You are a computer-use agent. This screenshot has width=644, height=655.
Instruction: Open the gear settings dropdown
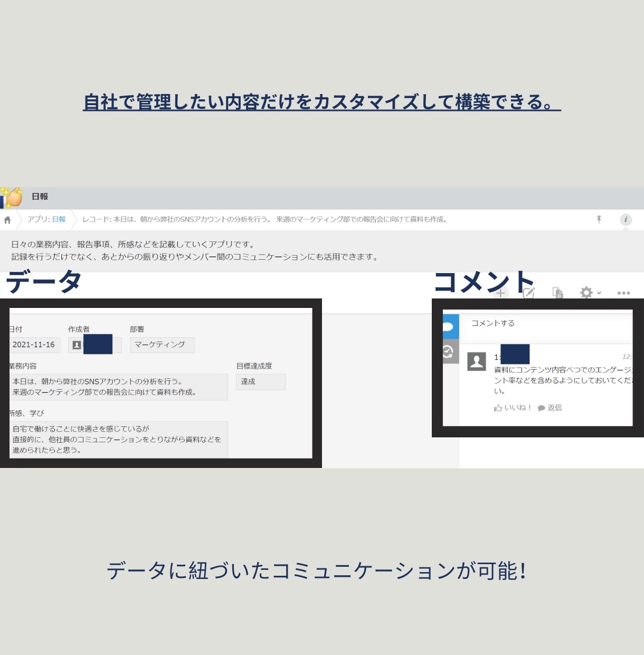click(590, 293)
